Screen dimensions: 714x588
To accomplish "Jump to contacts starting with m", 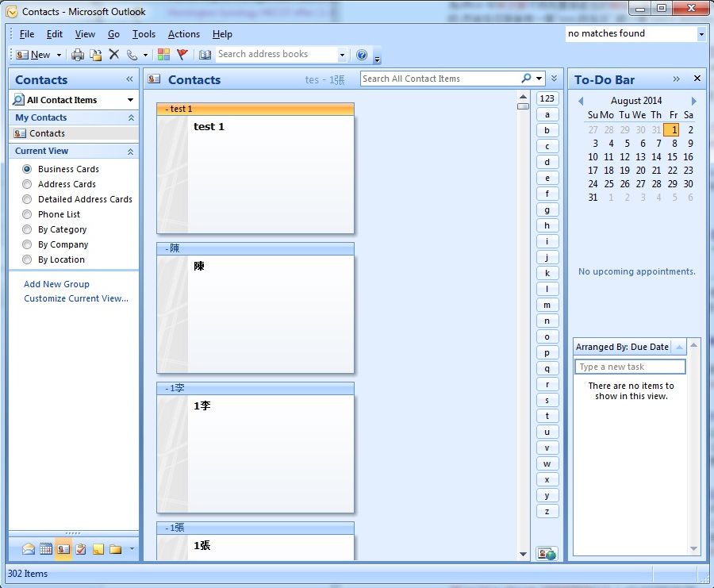I will [547, 306].
